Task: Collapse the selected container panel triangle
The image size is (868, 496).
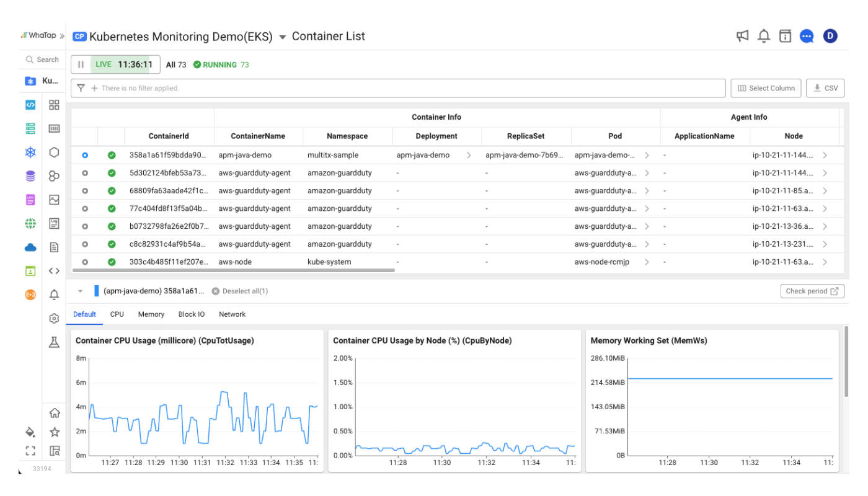Action: pos(80,291)
